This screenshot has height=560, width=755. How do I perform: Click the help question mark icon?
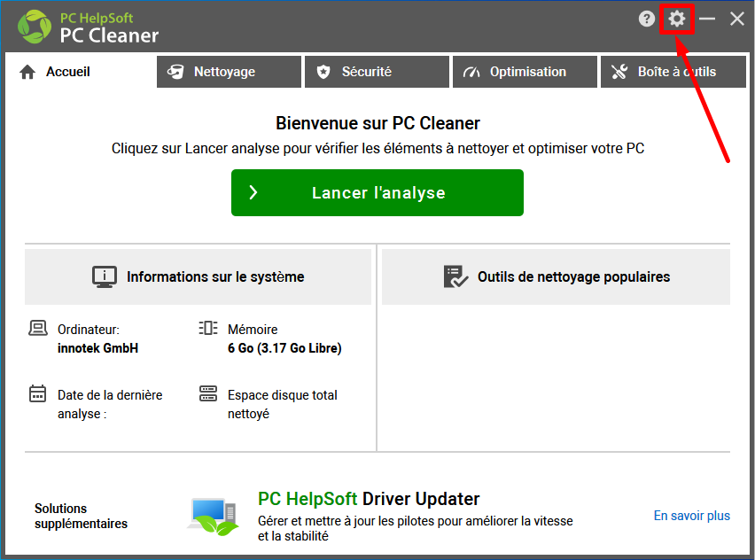click(646, 19)
